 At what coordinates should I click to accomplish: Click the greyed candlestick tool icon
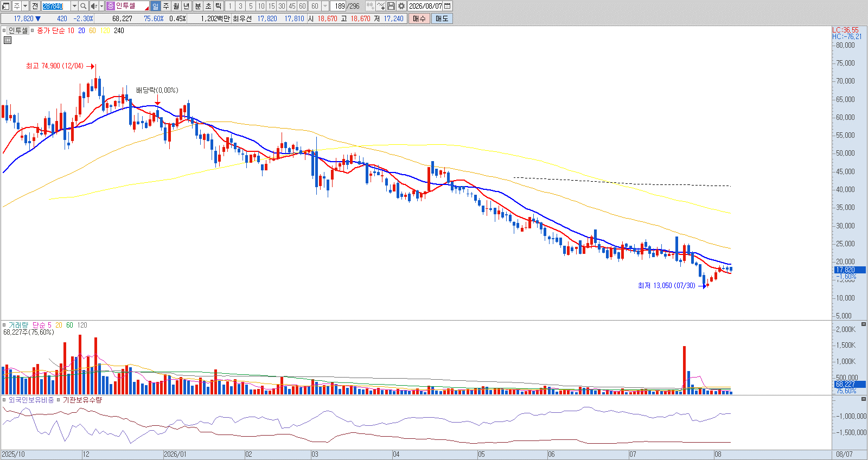point(370,6)
